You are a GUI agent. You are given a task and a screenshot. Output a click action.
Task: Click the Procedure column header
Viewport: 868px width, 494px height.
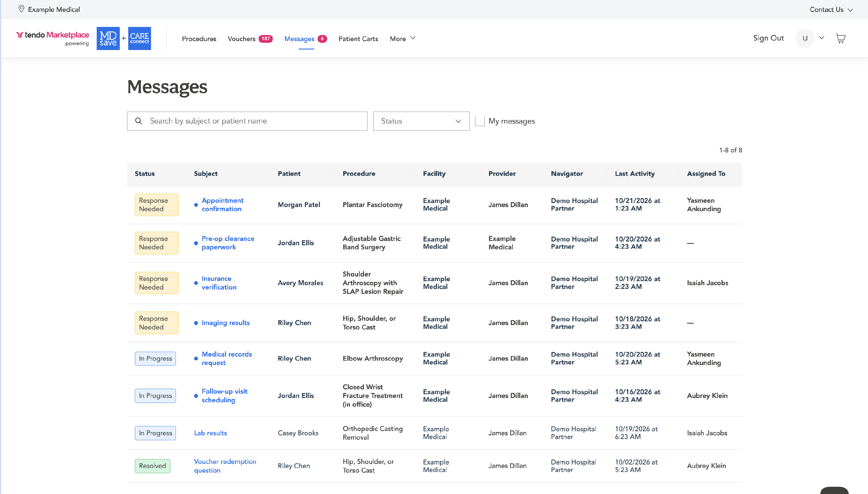pyautogui.click(x=359, y=174)
